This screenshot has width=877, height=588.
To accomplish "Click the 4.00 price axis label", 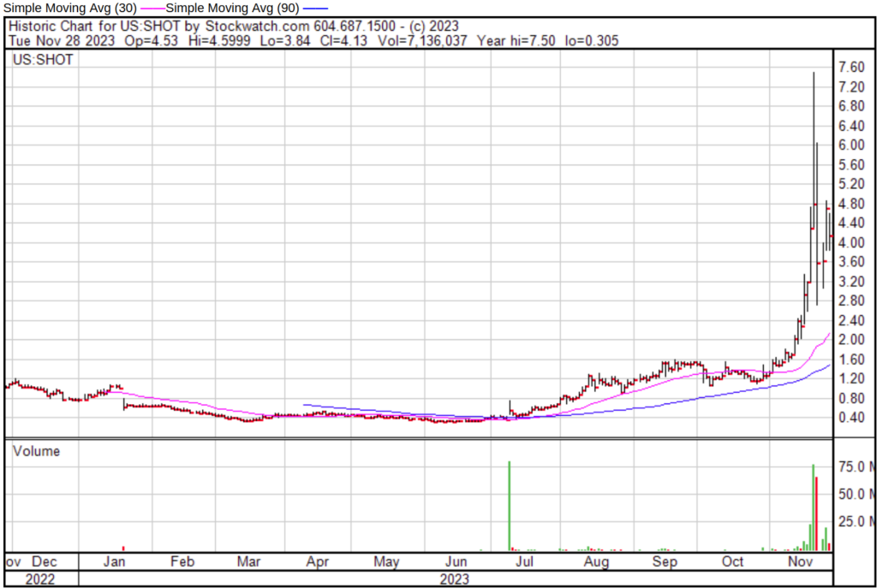I will pyautogui.click(x=853, y=243).
